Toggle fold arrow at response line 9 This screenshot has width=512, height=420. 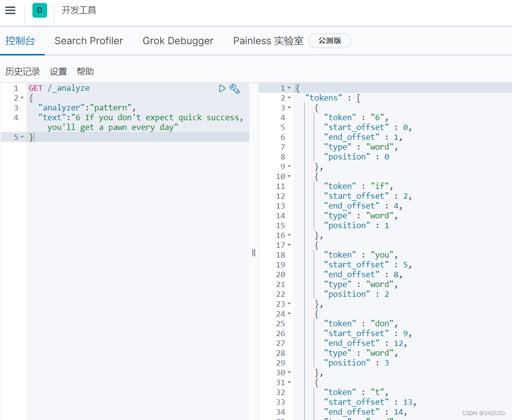[289, 166]
